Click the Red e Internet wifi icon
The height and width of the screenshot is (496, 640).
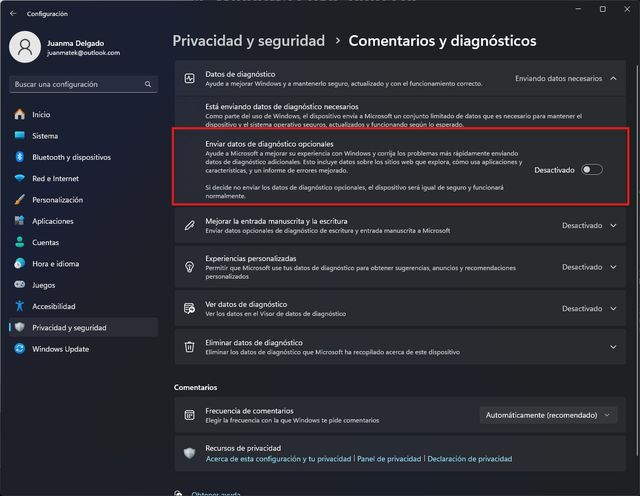click(19, 178)
